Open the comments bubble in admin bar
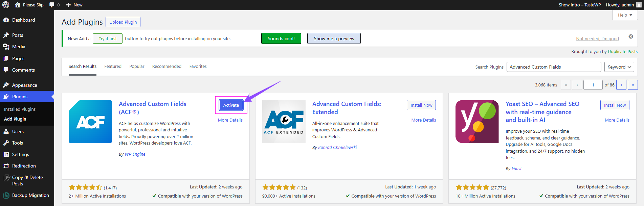The width and height of the screenshot is (644, 206). point(52,5)
